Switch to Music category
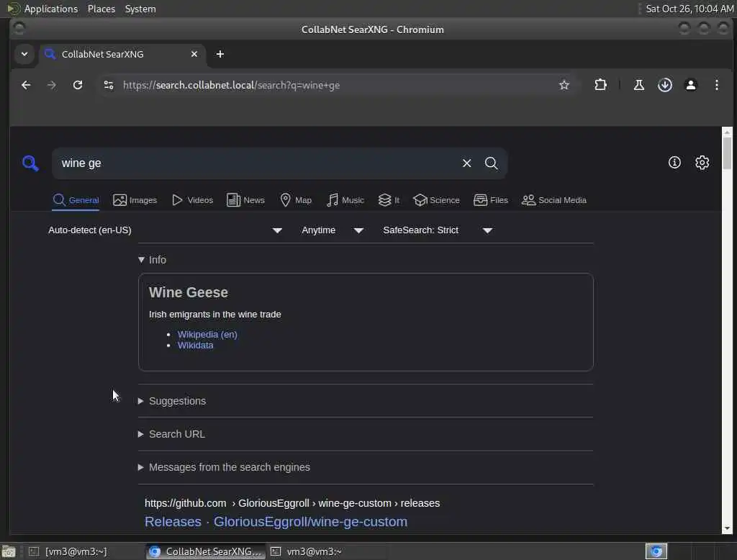Viewport: 737px width, 560px height. (x=345, y=200)
